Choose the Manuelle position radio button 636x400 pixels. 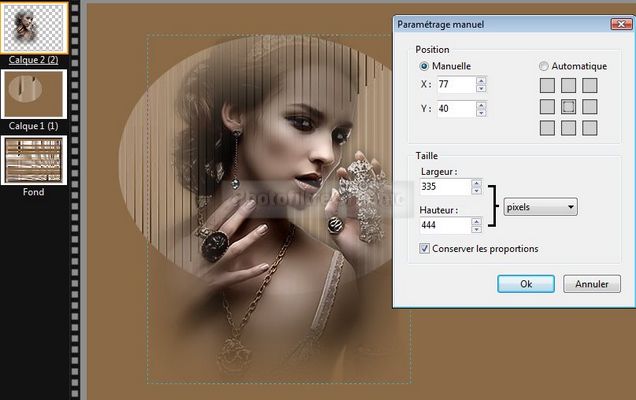pos(425,66)
